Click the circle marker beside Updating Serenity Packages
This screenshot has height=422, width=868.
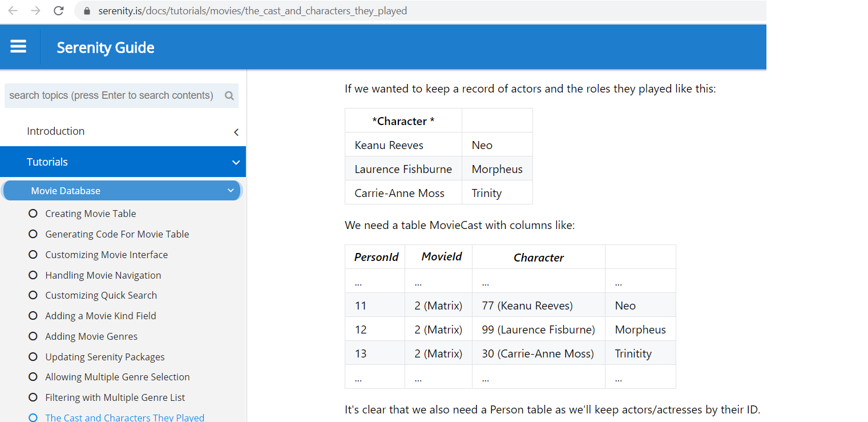(x=33, y=356)
